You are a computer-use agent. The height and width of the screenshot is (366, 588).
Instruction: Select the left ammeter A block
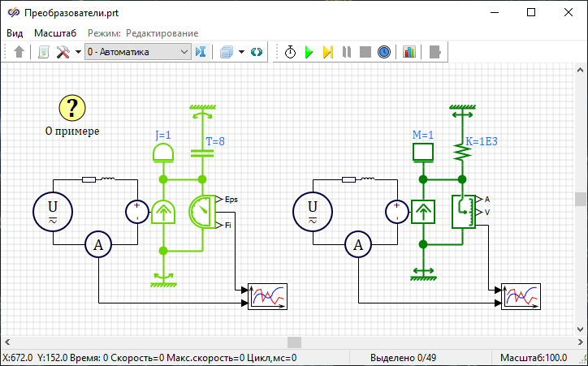coord(98,243)
